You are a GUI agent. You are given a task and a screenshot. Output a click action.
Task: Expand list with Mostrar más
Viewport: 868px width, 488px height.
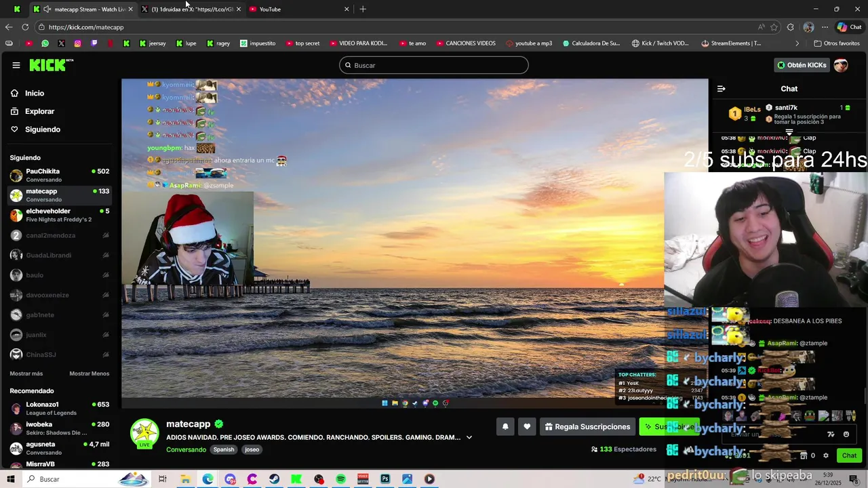26,373
